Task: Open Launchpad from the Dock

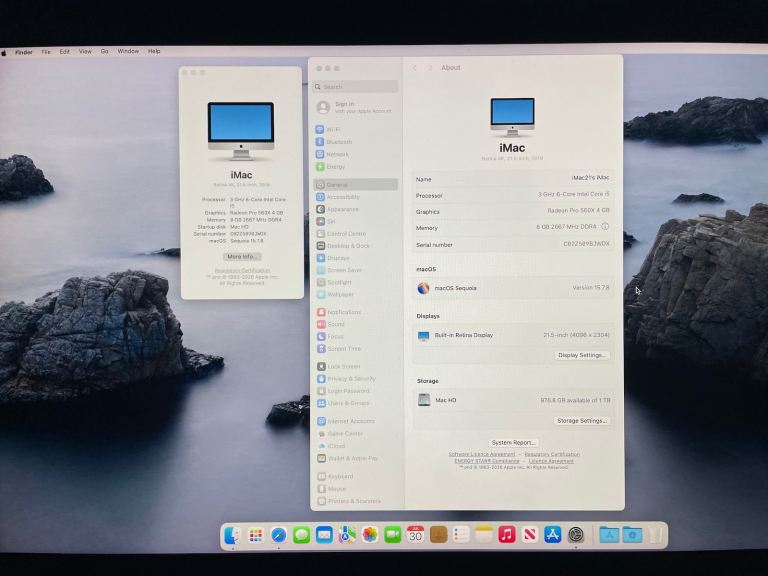Action: pos(256,534)
